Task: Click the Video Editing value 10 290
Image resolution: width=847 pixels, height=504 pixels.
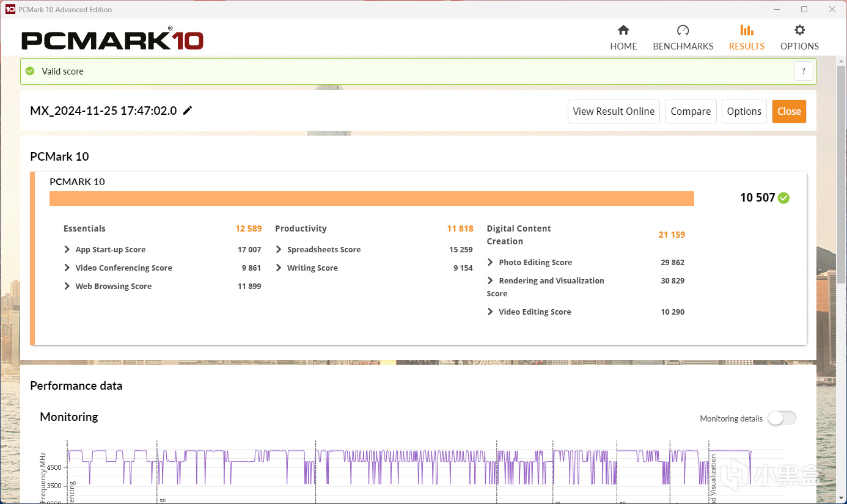Action: (x=673, y=312)
